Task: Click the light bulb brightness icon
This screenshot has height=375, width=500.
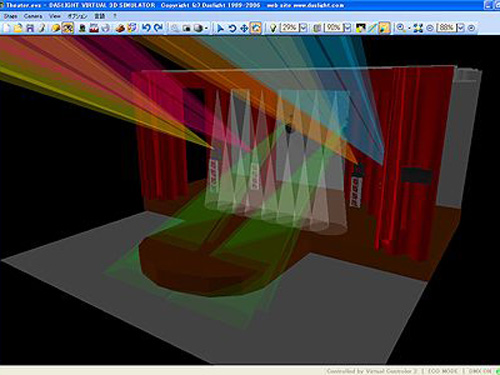Action: [273, 28]
